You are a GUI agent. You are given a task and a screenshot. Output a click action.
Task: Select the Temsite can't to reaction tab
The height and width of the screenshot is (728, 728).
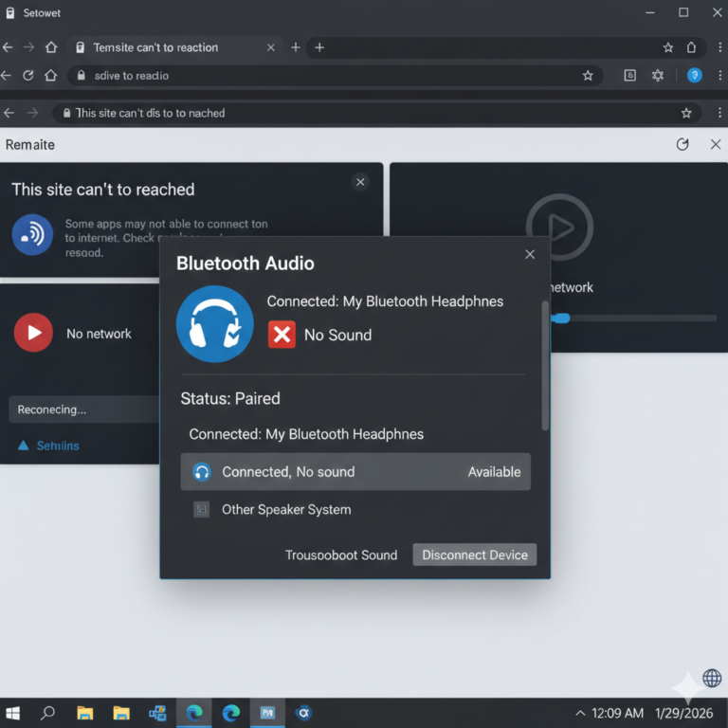(x=175, y=47)
